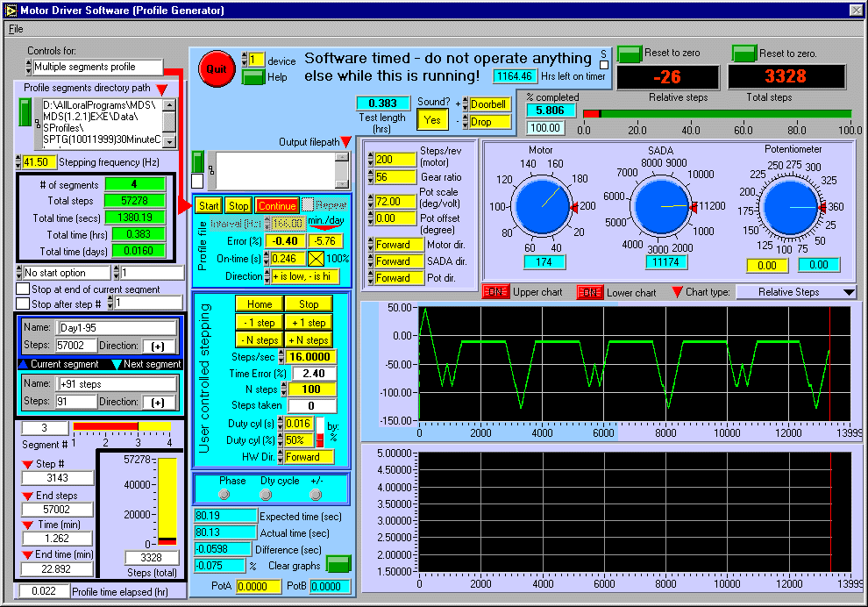Check the Stop after step # box
The height and width of the screenshot is (607, 868).
tap(23, 303)
